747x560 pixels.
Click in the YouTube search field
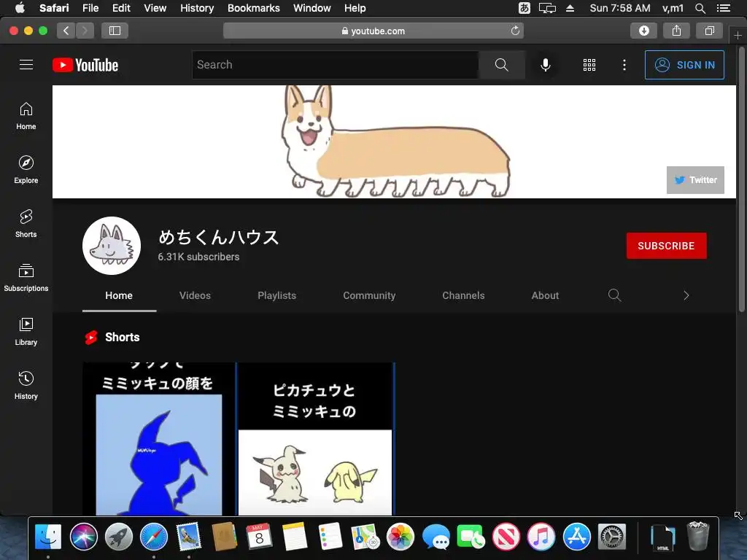tap(336, 65)
